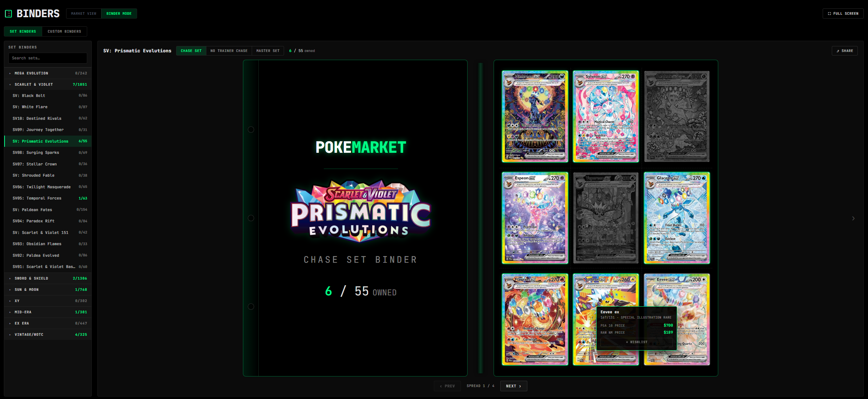Click the Prev spread button
The height and width of the screenshot is (399, 868).
[x=447, y=386]
